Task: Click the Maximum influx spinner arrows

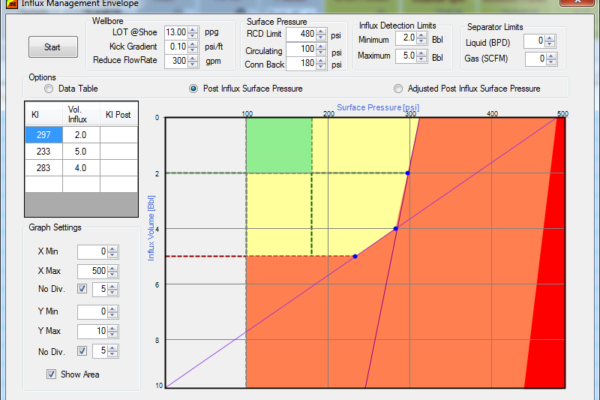Action: [x=422, y=56]
